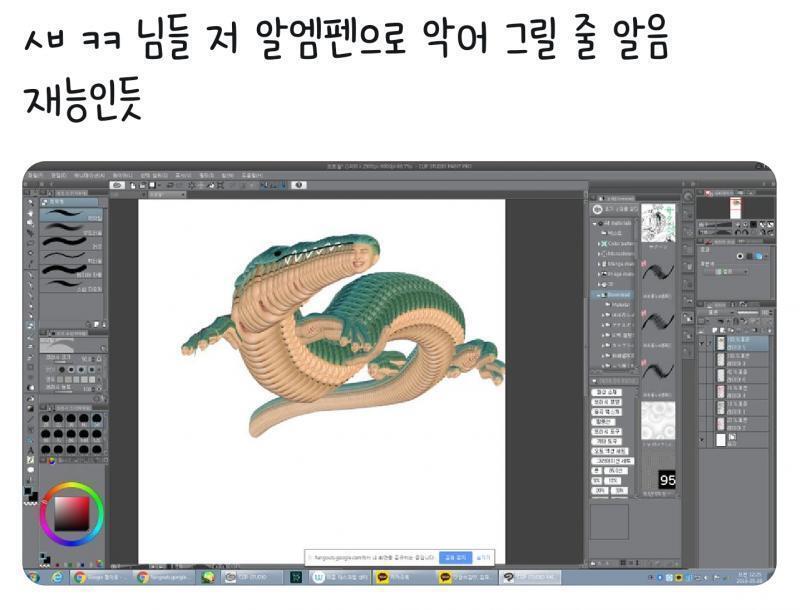
Task: Click Zoom out icon in Navigator palette
Action: pos(738,224)
